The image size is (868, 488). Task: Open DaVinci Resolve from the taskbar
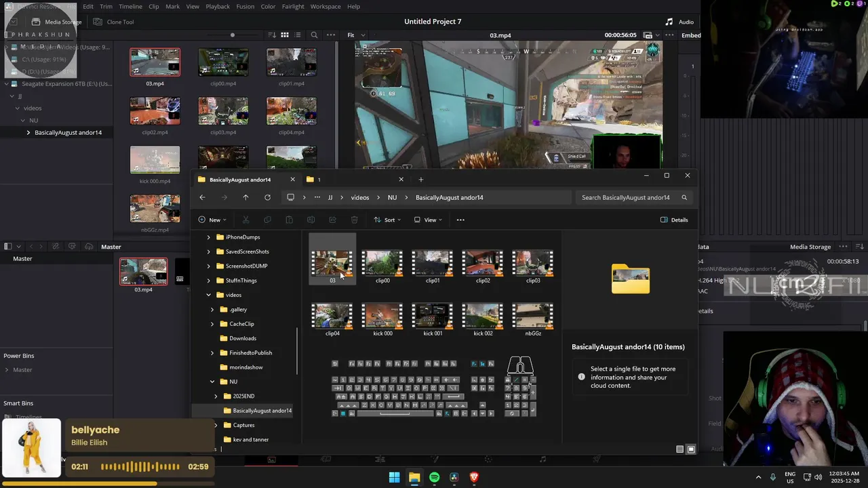tap(454, 477)
